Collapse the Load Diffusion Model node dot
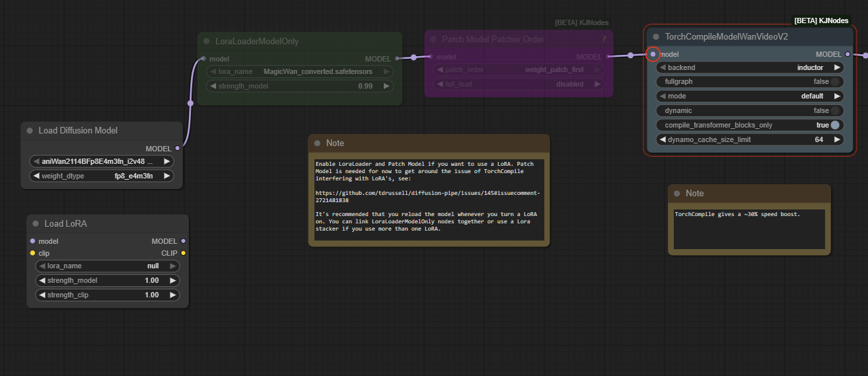Image resolution: width=868 pixels, height=376 pixels. pyautogui.click(x=30, y=131)
